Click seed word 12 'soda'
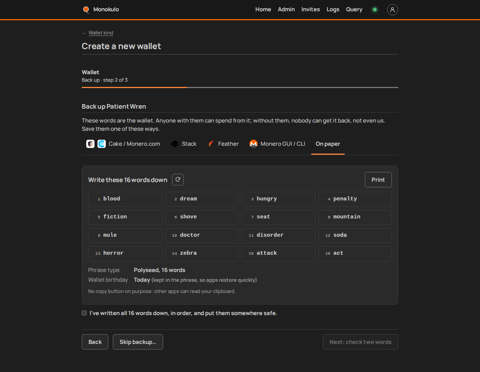480x372 pixels. coord(355,235)
